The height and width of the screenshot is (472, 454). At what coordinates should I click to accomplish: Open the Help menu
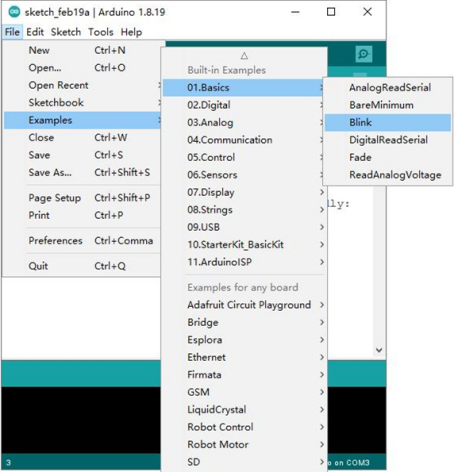(131, 32)
